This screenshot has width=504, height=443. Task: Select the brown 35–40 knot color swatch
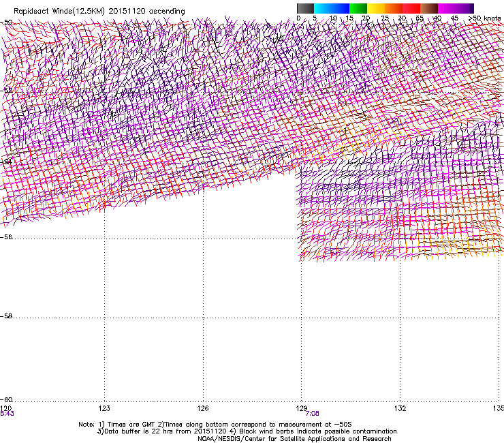tap(429, 8)
